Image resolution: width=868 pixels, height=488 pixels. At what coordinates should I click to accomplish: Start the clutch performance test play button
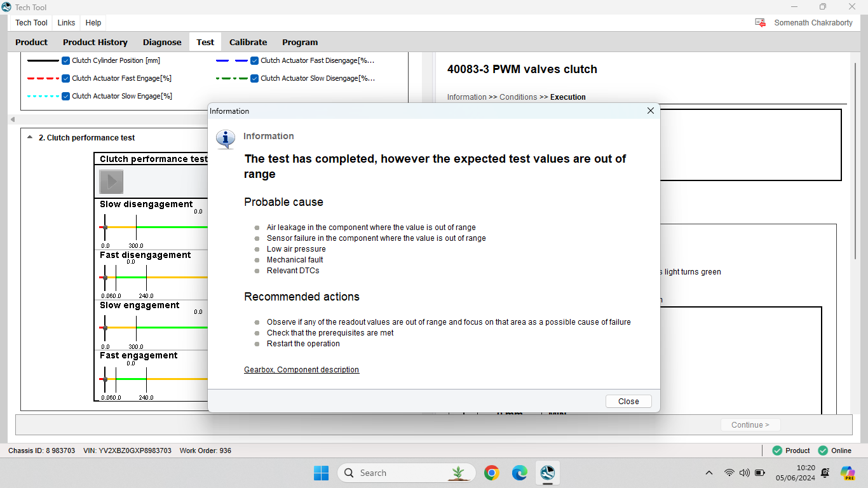111,182
